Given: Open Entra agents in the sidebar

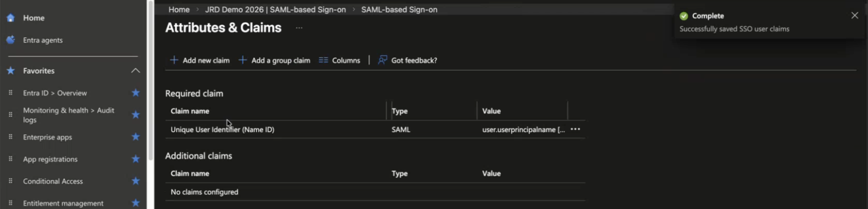Looking at the screenshot, I should [x=42, y=40].
